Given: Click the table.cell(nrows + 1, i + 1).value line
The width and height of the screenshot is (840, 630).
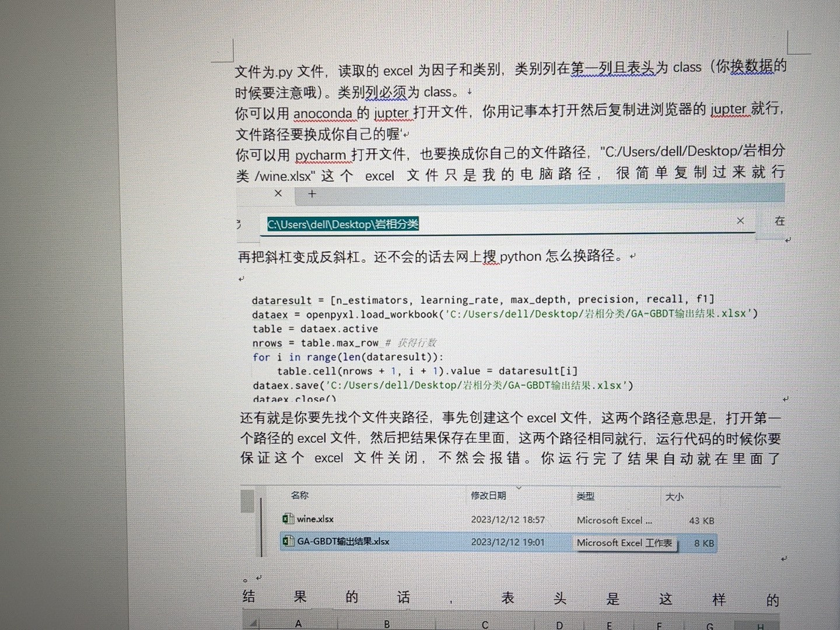Looking at the screenshot, I should 427,371.
